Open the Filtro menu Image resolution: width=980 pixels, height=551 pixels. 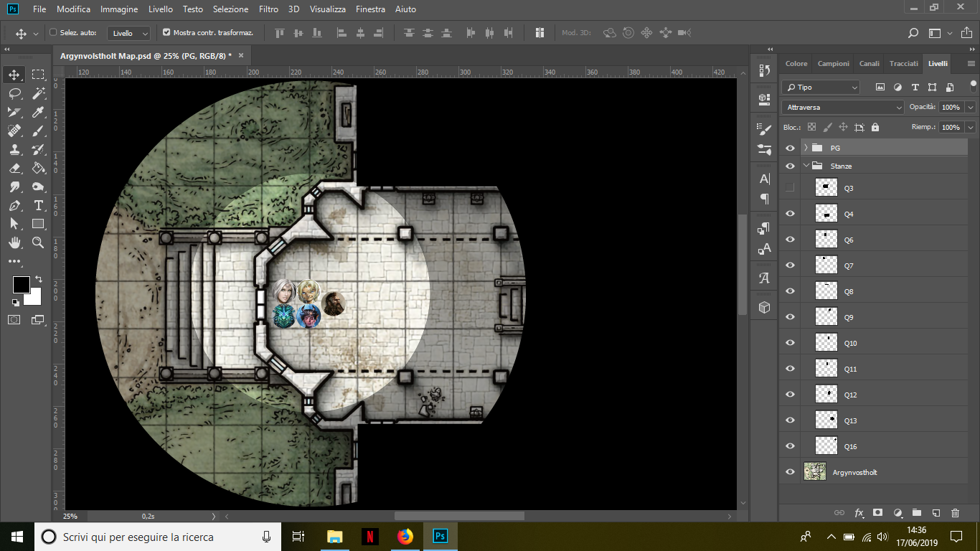click(x=268, y=9)
